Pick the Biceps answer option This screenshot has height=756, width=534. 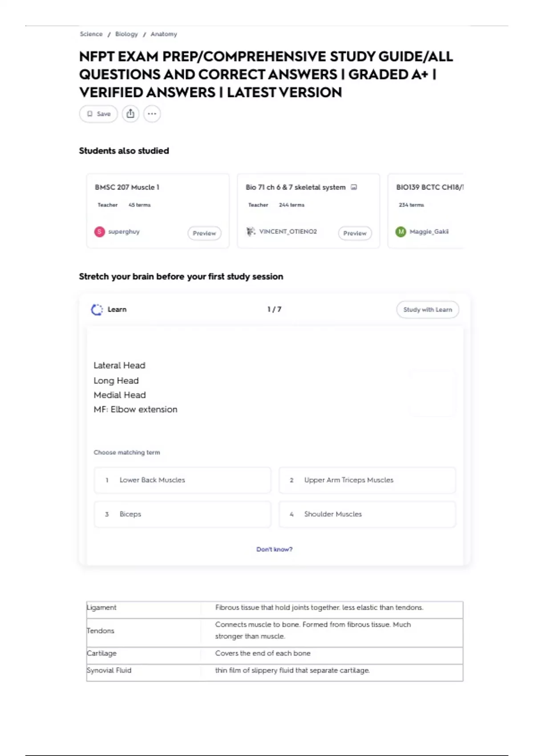182,514
